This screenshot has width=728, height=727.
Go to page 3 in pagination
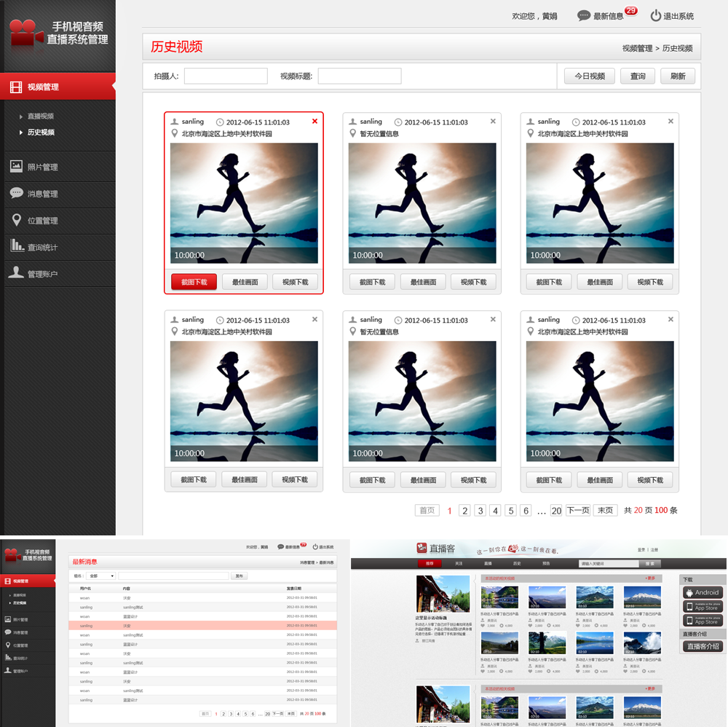(480, 511)
